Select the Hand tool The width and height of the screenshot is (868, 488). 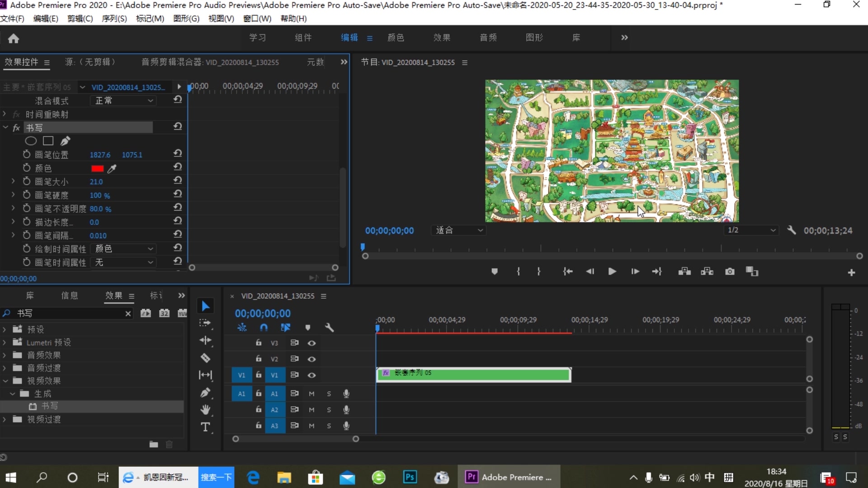205,410
